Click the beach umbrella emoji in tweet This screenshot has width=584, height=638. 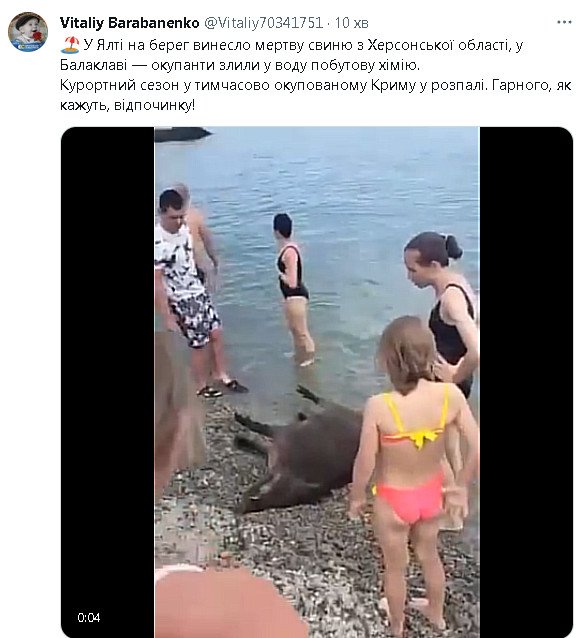tap(70, 44)
